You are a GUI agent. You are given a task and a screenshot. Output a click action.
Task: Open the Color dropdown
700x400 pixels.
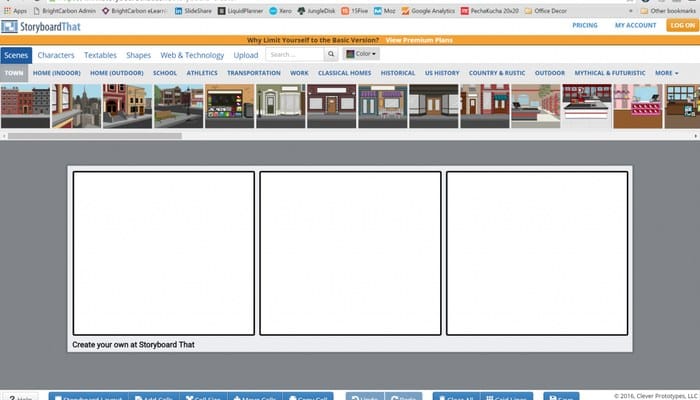[x=361, y=54]
